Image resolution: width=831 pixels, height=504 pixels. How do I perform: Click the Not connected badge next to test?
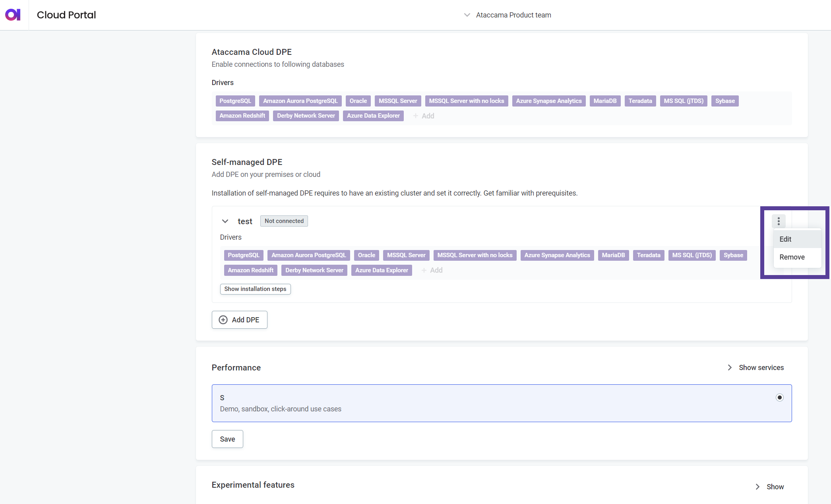284,221
